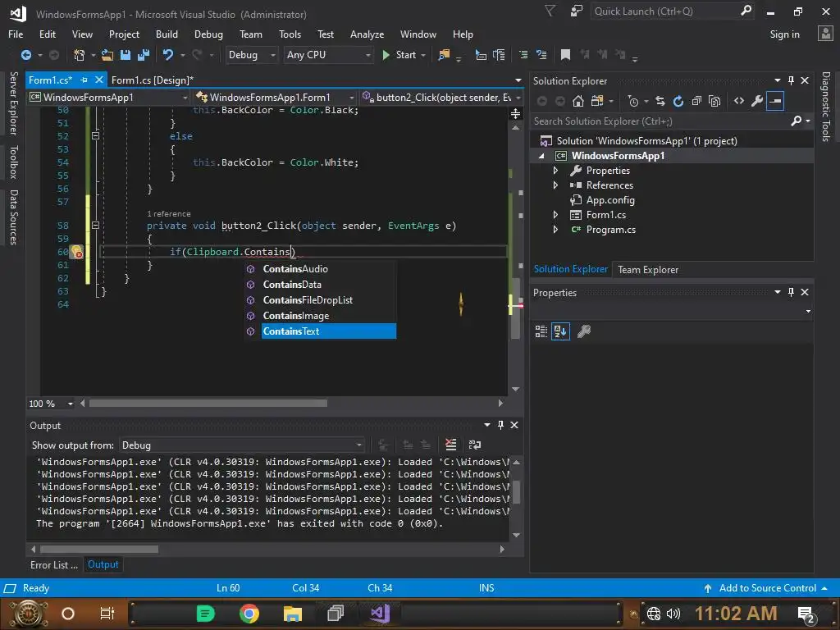840x630 pixels.
Task: Click Add to Source Control in the status bar
Action: [767, 588]
